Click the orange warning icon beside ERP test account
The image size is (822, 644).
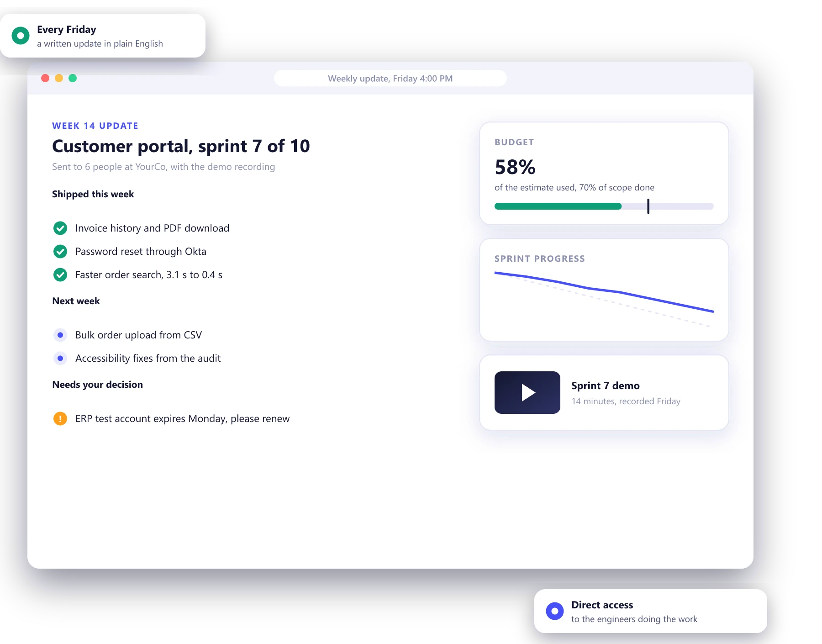(x=60, y=418)
